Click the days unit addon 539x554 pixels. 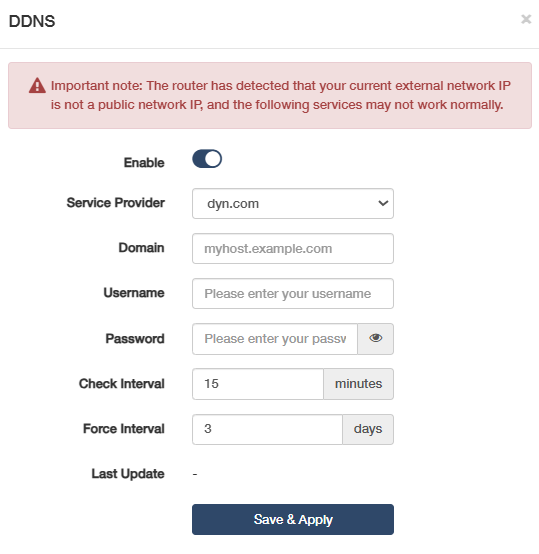pyautogui.click(x=368, y=429)
